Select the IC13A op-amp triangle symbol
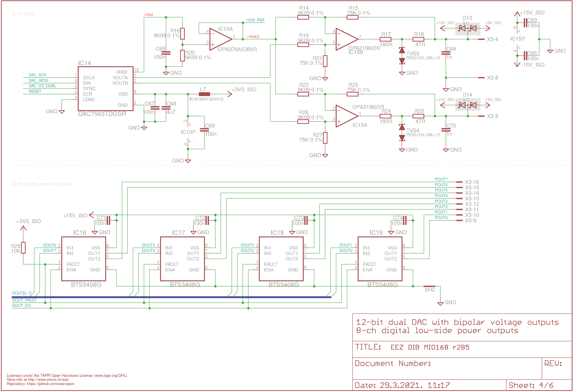 coord(221,39)
